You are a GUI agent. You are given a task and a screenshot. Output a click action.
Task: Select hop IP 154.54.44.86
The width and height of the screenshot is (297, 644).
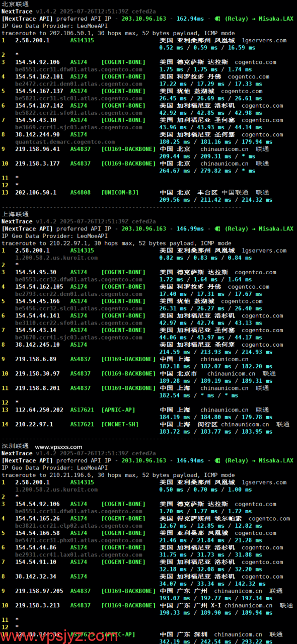pos(36,547)
